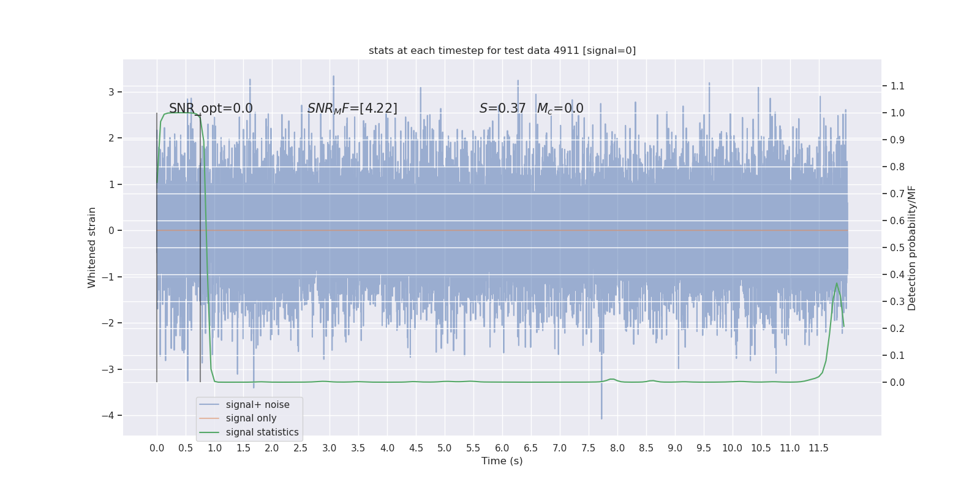Click x-axis tick label 8.0

(617, 448)
